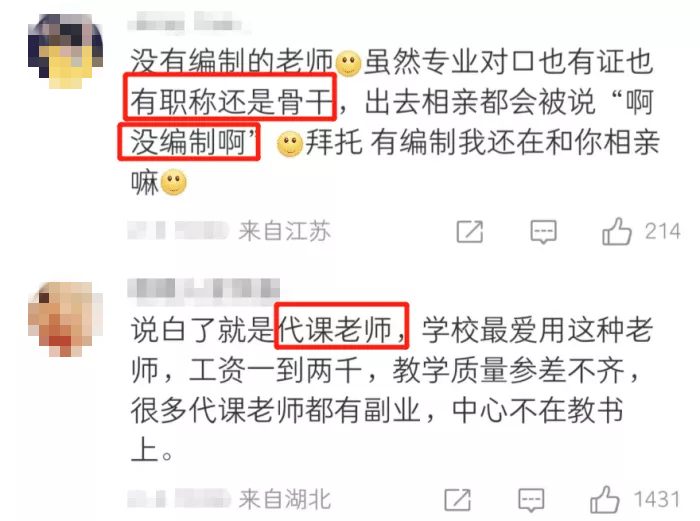Open the second commenter's pixelated avatar

(x=65, y=319)
